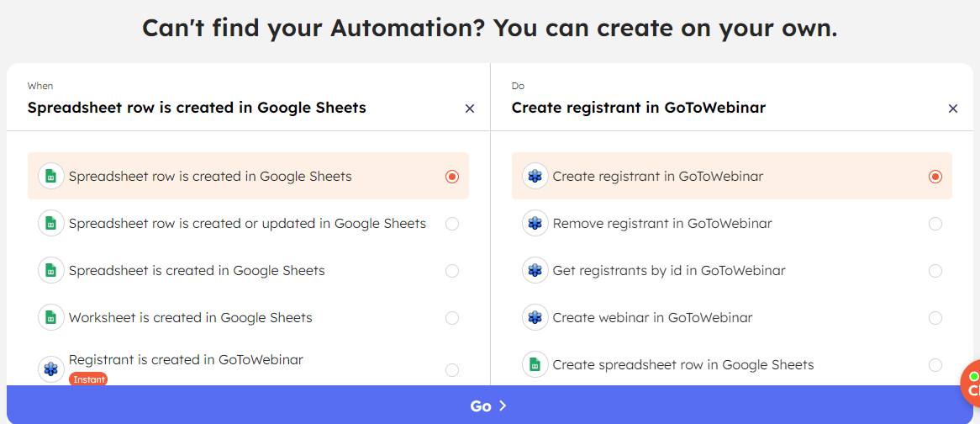Viewport: 980px width, 424px height.
Task: Select 'Spreadsheet is created in Google Sheets' radio button
Action: (452, 271)
